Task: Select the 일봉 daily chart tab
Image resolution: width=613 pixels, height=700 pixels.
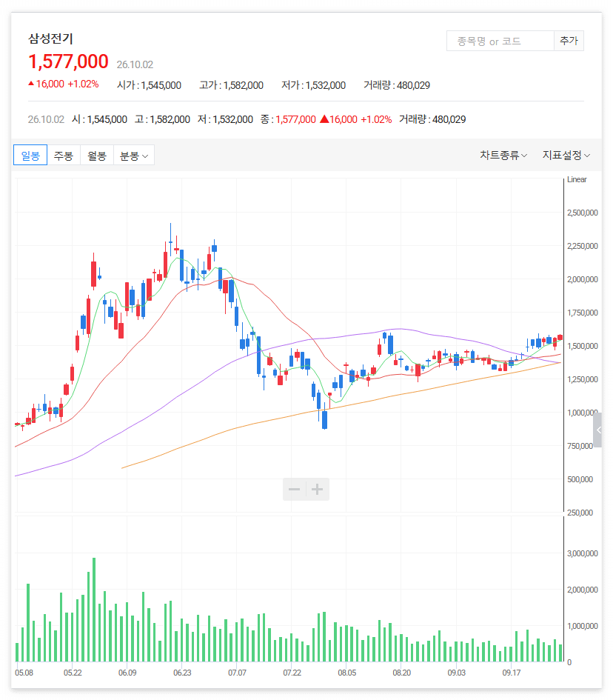Action: click(x=30, y=156)
